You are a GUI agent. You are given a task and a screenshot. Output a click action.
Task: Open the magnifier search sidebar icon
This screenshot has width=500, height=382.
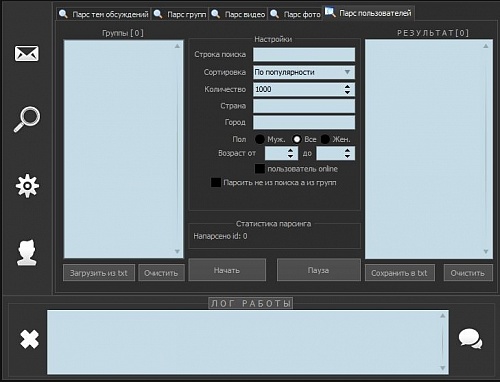pyautogui.click(x=27, y=119)
